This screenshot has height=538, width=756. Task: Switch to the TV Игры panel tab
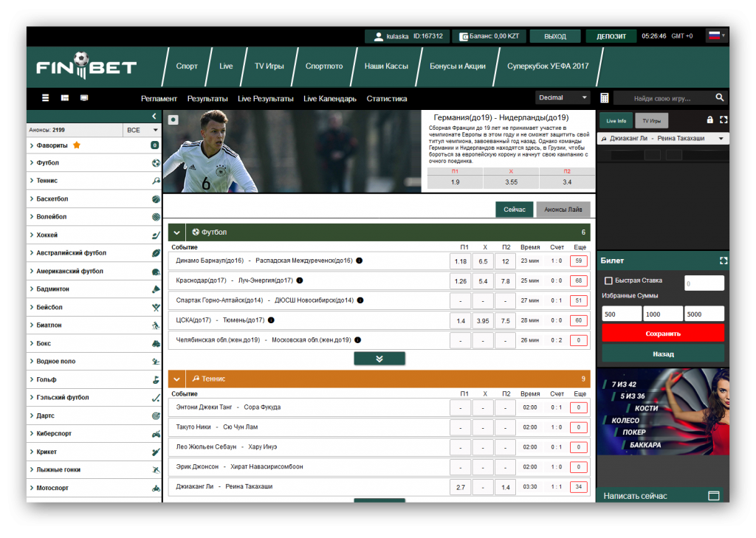651,120
